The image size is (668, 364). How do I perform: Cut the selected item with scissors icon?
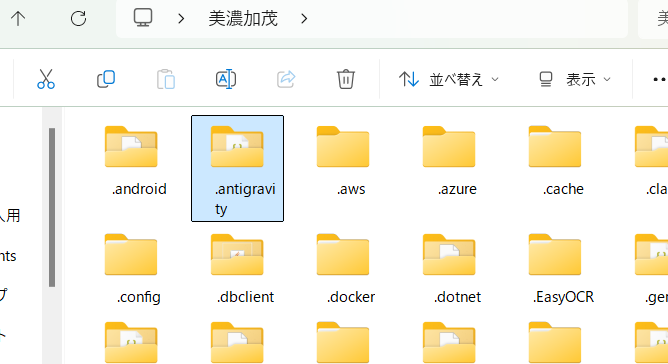[46, 79]
